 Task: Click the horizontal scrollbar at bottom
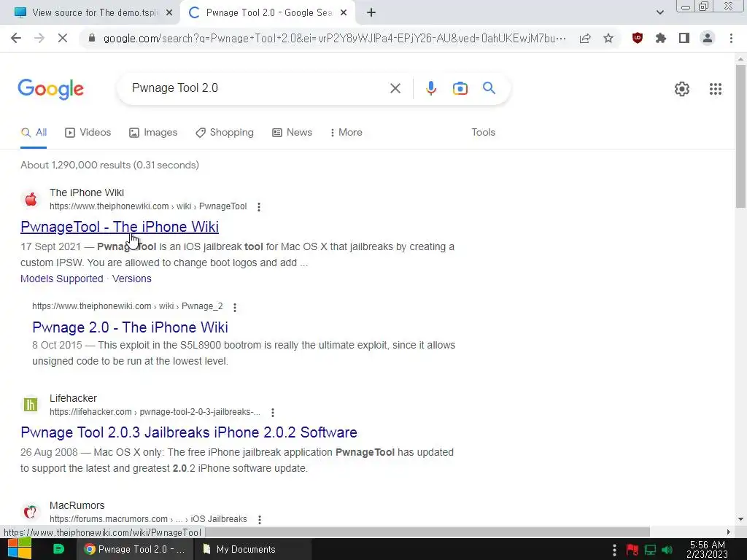coord(427,532)
